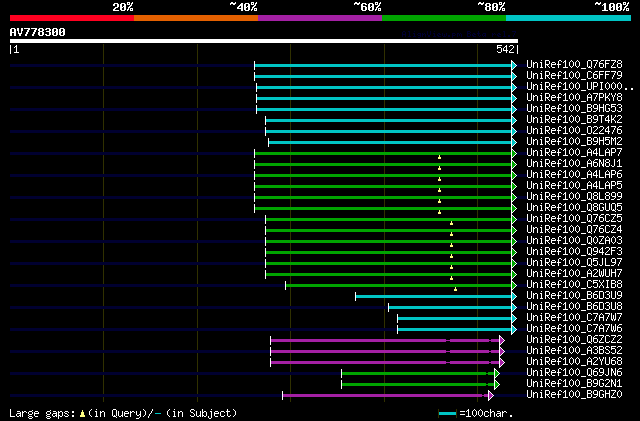Click the green ~80% legend color bar
This screenshot has height=421, width=640.
point(444,18)
